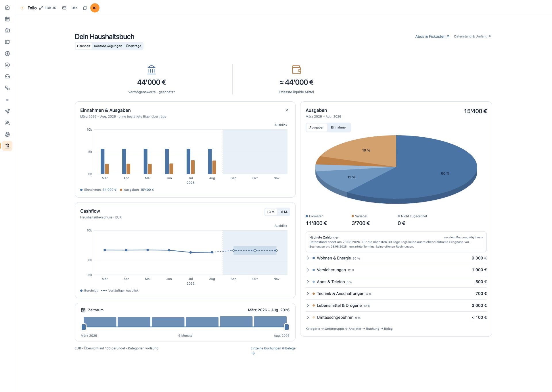Image resolution: width=552 pixels, height=392 pixels.
Task: Expand the Lebensmittel & Drogerie category
Action: [396, 306]
